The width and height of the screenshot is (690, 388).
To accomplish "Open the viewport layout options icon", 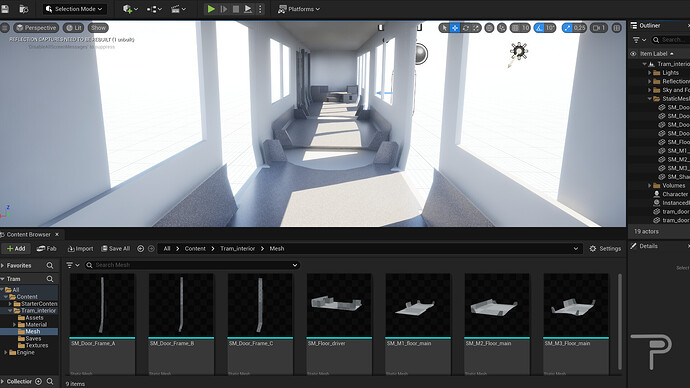I will pos(617,28).
